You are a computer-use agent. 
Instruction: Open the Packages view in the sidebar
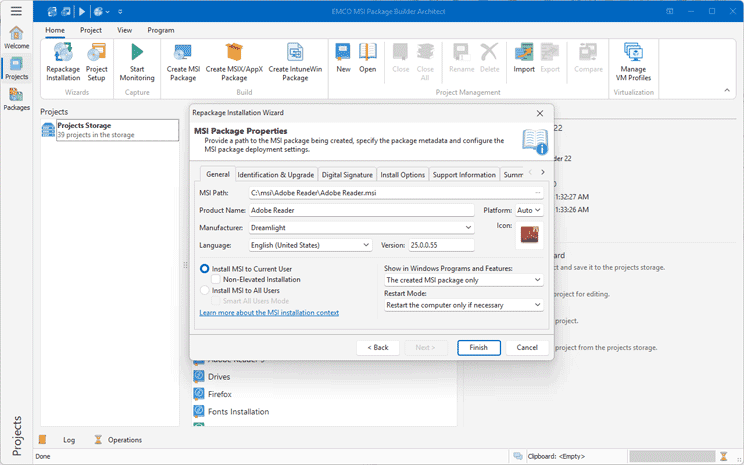[x=16, y=99]
